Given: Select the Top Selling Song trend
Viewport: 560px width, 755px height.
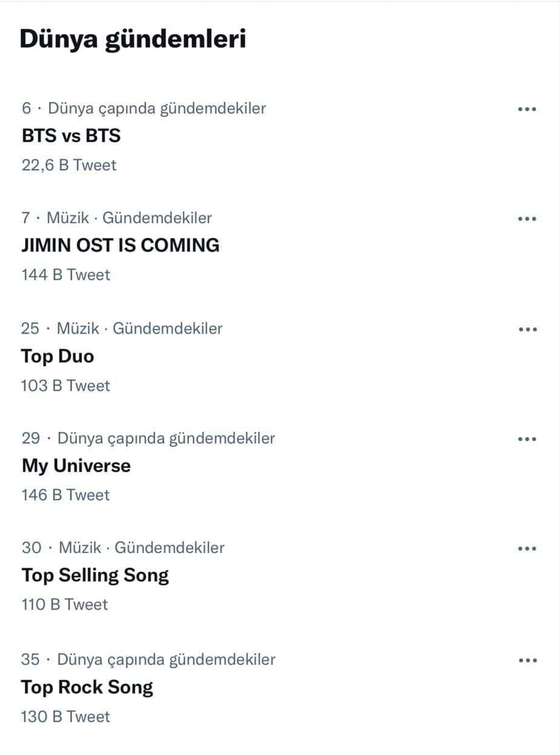Looking at the screenshot, I should [95, 575].
